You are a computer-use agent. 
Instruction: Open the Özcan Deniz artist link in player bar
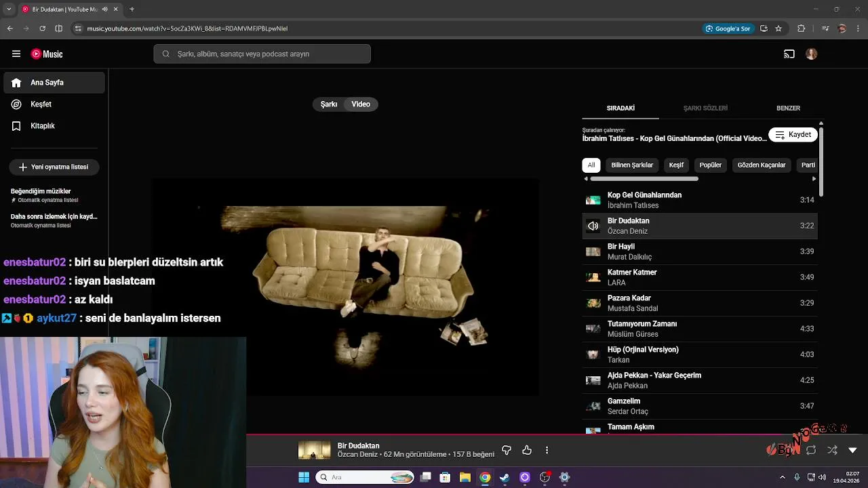[x=357, y=455]
